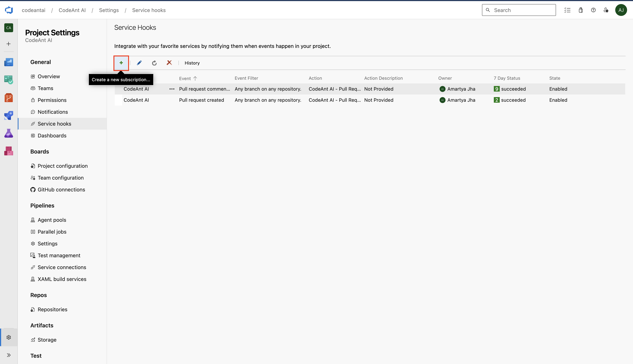Click the refresh subscriptions icon
The width and height of the screenshot is (633, 364).
pos(154,63)
